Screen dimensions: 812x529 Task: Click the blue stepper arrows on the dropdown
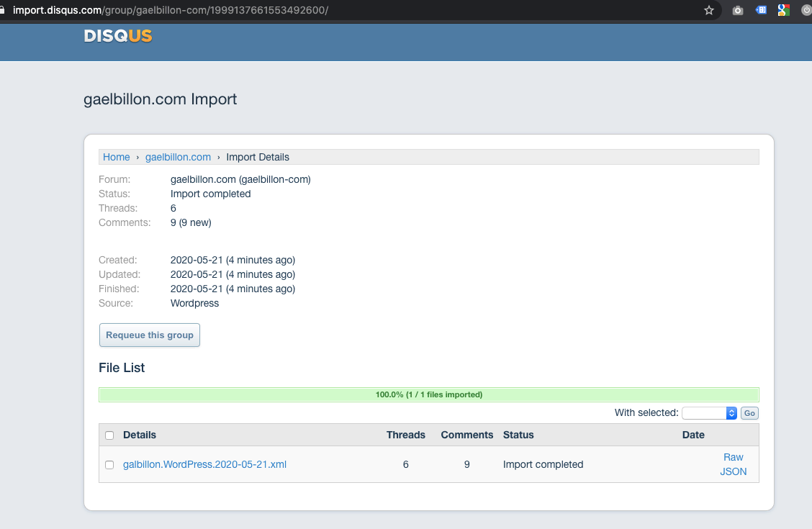coord(731,412)
